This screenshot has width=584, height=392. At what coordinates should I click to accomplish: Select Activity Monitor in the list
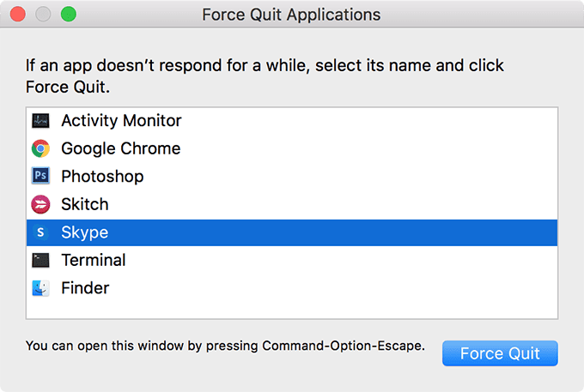[292, 121]
